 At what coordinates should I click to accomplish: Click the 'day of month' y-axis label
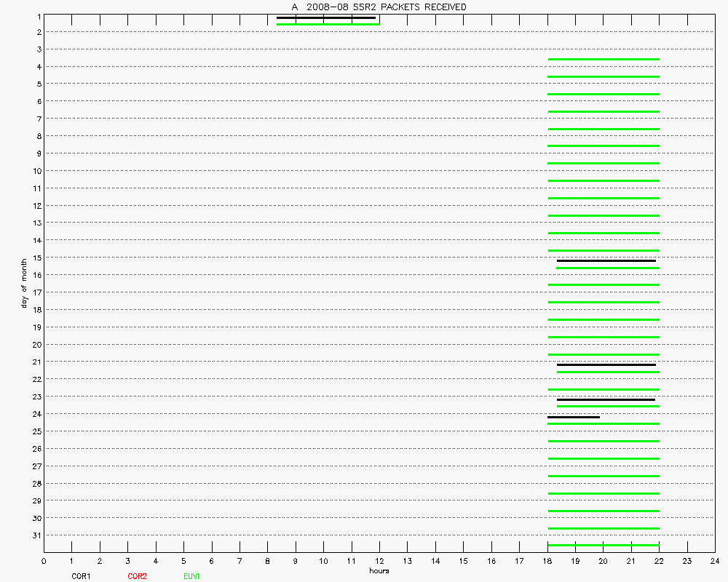tap(24, 282)
